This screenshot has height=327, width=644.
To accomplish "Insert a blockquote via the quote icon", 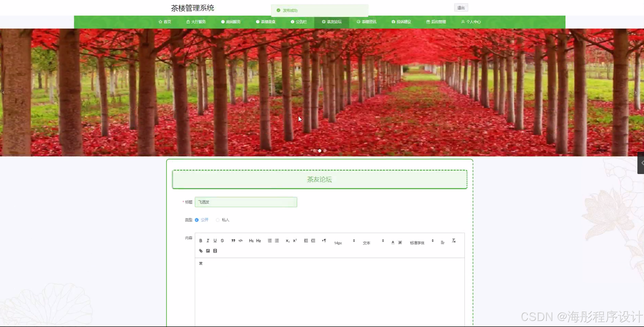I will [233, 240].
